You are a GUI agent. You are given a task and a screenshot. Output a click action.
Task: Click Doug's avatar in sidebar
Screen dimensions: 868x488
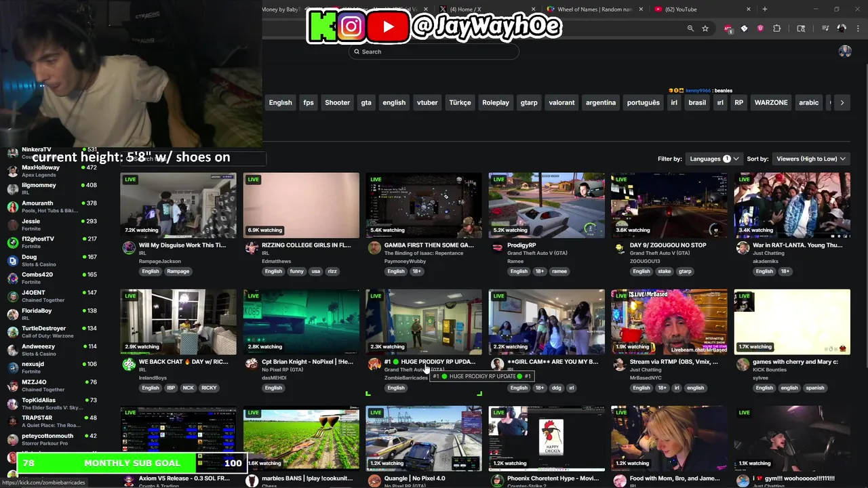[x=12, y=260]
